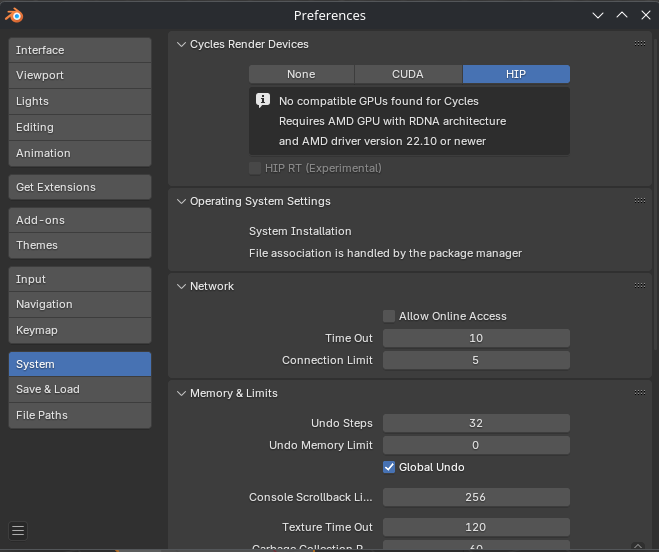Open the Animation preferences tab
Image resolution: width=659 pixels, height=552 pixels.
click(80, 153)
